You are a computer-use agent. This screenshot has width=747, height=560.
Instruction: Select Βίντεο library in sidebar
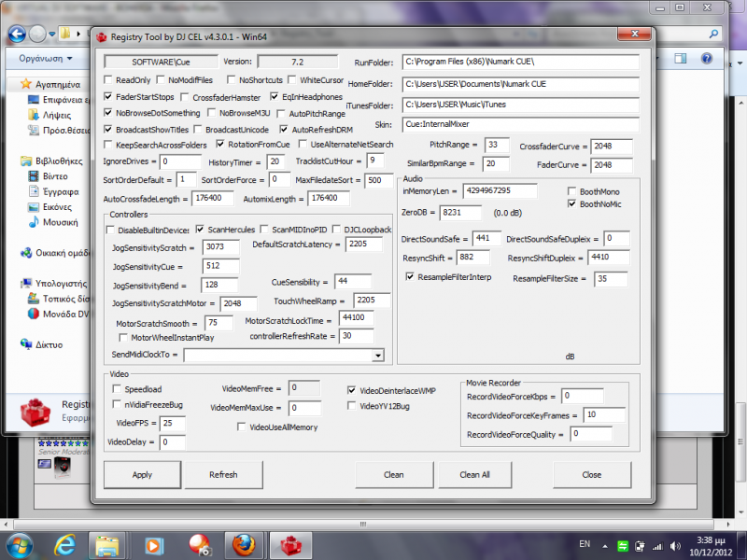pos(55,176)
